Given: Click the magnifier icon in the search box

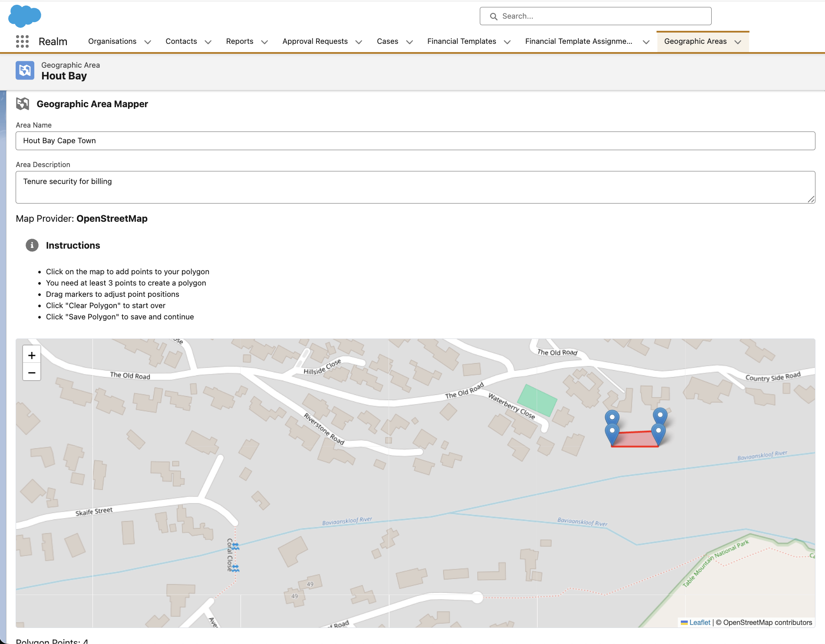Looking at the screenshot, I should [493, 16].
